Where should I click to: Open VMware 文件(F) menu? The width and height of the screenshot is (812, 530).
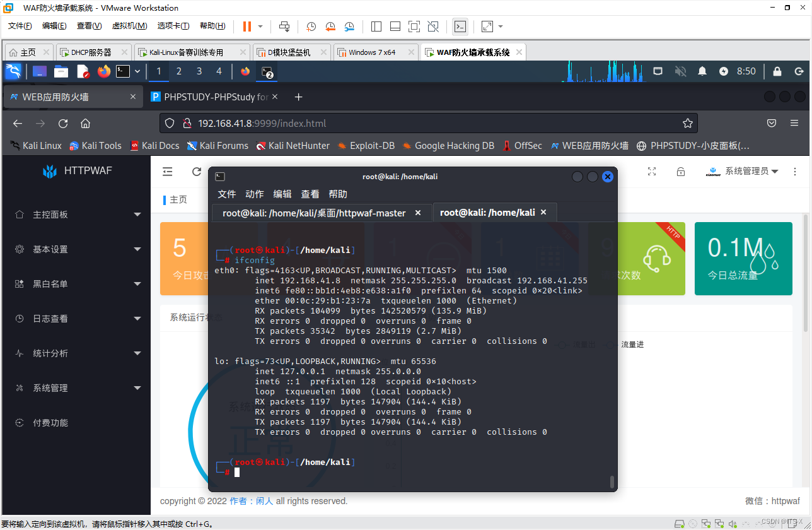point(20,26)
